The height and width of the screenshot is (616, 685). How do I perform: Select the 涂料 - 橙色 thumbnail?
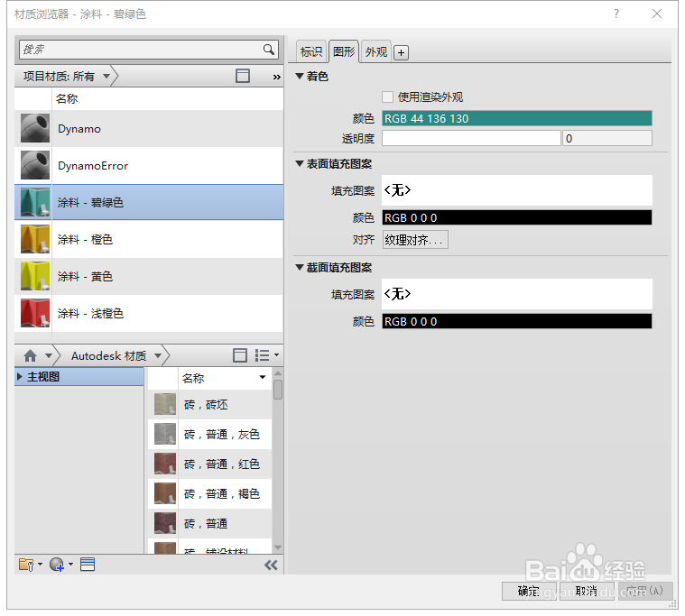[35, 239]
